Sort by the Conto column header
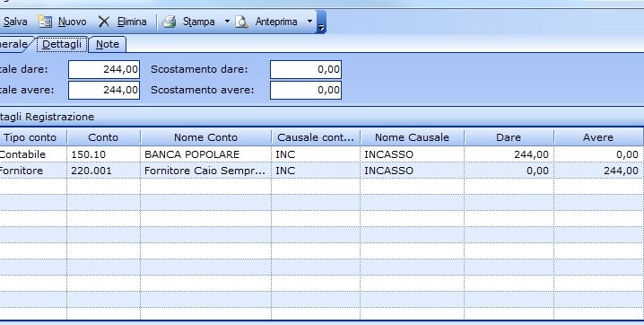The image size is (644, 325). [103, 137]
